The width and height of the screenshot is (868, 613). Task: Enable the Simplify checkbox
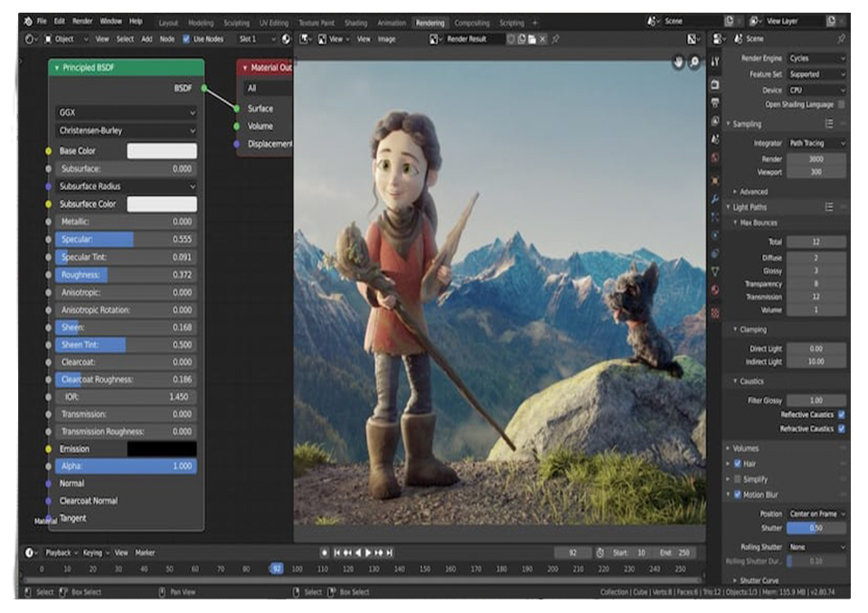point(738,479)
